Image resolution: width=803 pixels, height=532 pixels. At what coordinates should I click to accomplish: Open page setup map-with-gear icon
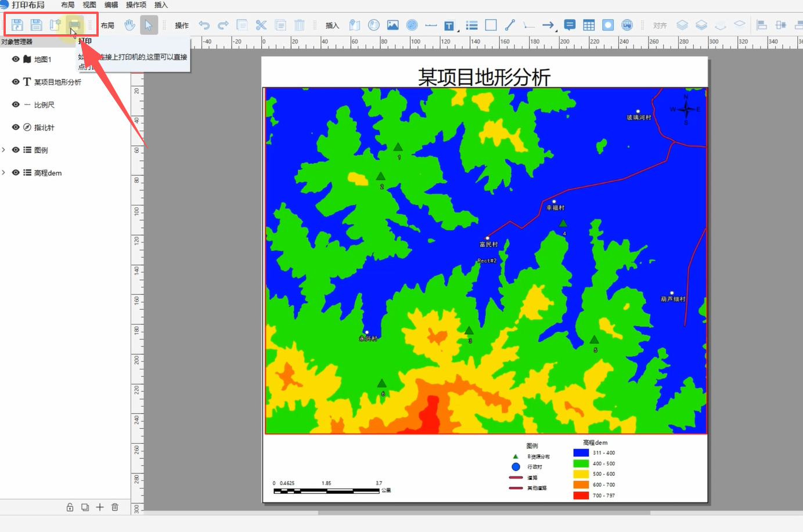[x=55, y=25]
